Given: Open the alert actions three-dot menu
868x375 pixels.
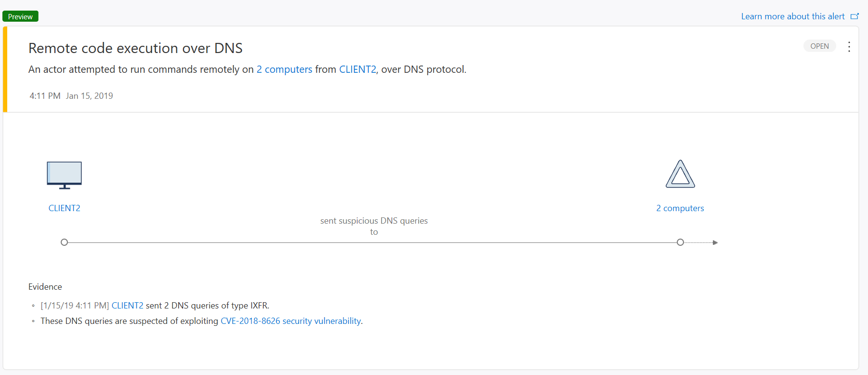Looking at the screenshot, I should click(x=849, y=46).
